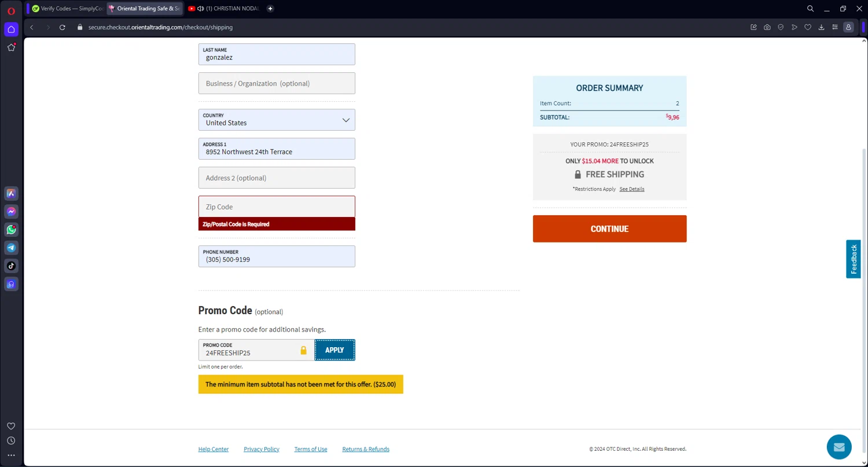Screen dimensions: 868x467
Task: Open Telegram from the sidebar
Action: pyautogui.click(x=11, y=248)
